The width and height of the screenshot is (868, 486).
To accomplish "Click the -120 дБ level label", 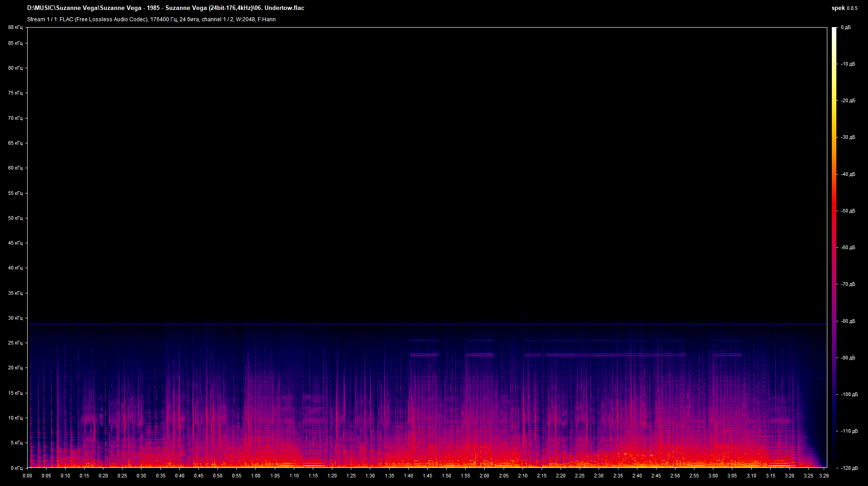I will click(x=849, y=468).
